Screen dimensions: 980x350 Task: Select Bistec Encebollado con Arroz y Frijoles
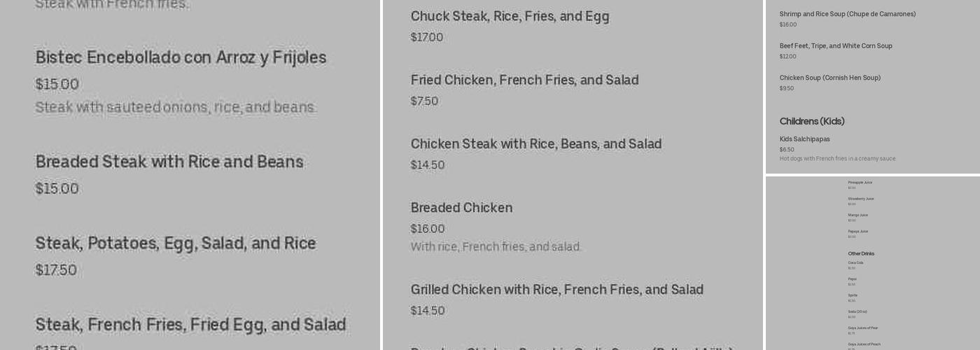pyautogui.click(x=181, y=58)
